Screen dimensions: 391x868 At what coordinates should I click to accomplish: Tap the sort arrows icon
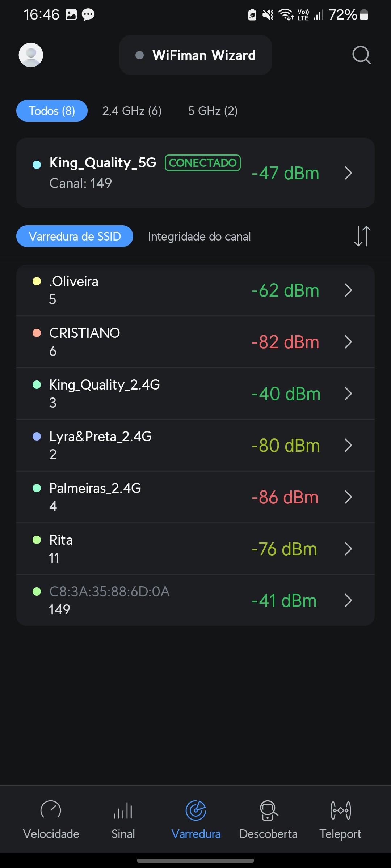[362, 236]
